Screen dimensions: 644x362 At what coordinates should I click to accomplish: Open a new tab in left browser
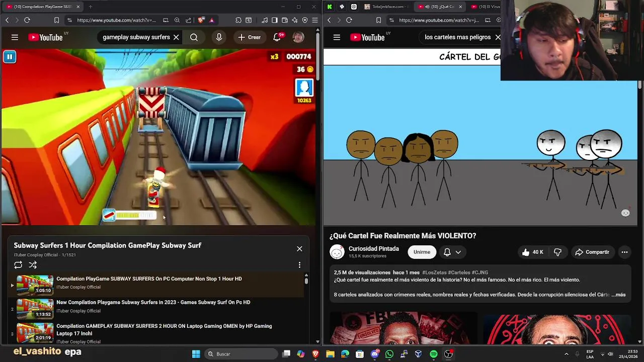coord(91,7)
